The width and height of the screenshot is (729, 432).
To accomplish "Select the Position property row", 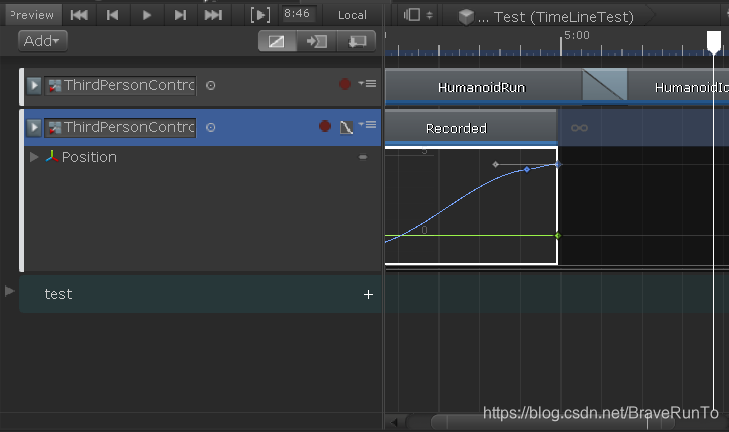I will pos(203,157).
